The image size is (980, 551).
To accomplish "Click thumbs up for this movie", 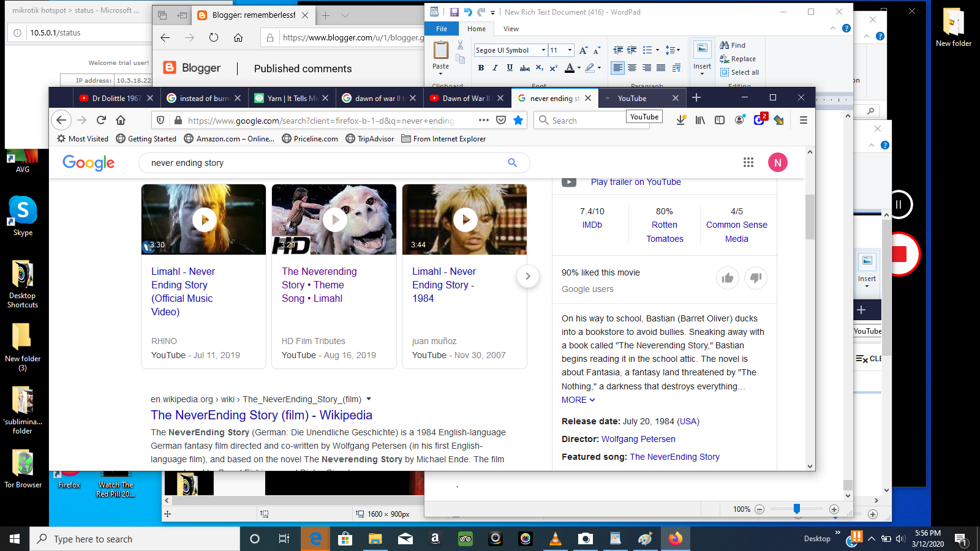I will click(x=728, y=278).
